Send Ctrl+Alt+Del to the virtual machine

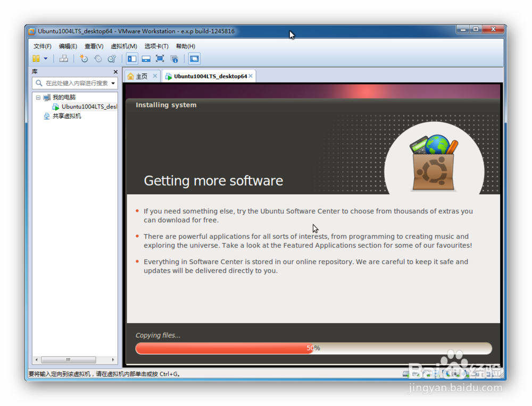tap(63, 59)
